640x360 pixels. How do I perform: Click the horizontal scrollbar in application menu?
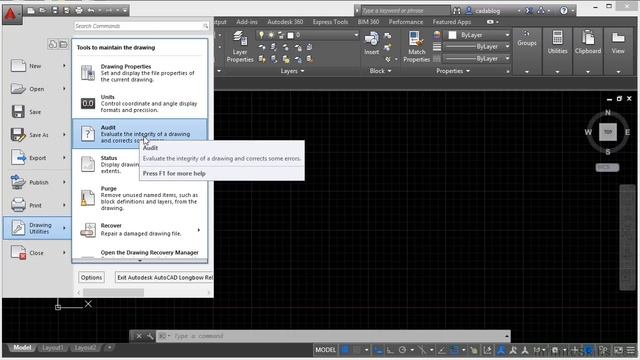pos(113,293)
